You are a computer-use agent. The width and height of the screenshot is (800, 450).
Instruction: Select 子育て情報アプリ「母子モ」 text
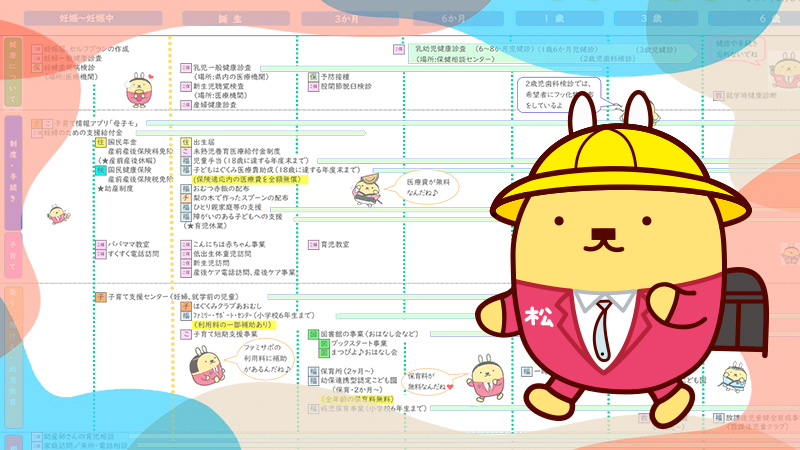[96, 123]
